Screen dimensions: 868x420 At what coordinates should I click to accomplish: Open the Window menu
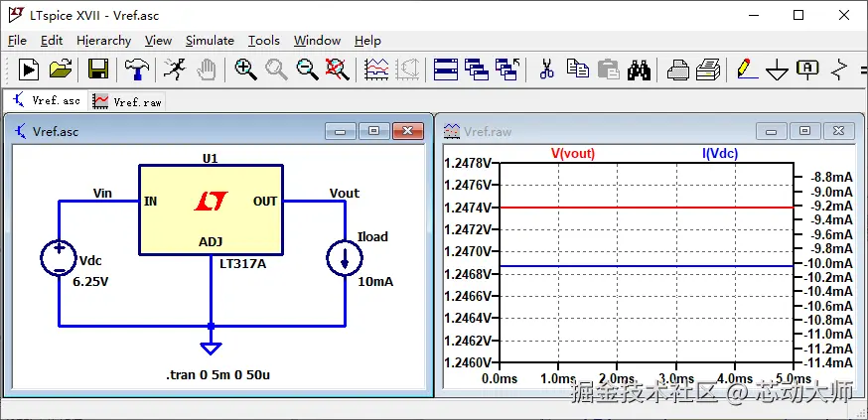(x=317, y=41)
